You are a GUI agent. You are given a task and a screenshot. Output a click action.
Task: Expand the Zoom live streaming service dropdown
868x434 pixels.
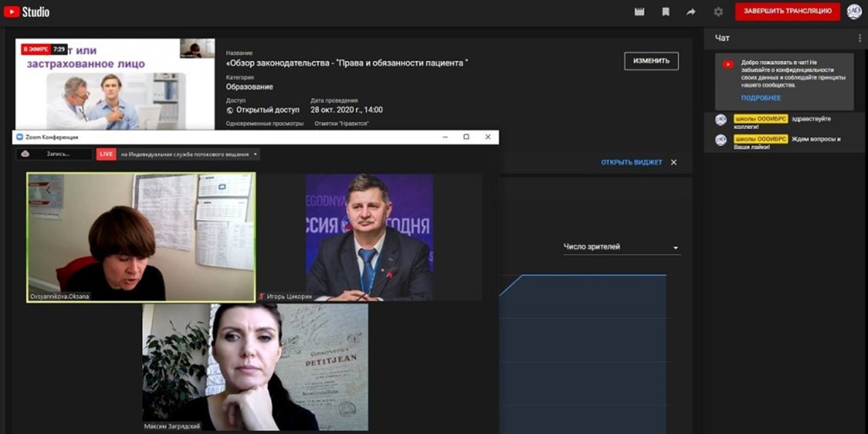(255, 154)
